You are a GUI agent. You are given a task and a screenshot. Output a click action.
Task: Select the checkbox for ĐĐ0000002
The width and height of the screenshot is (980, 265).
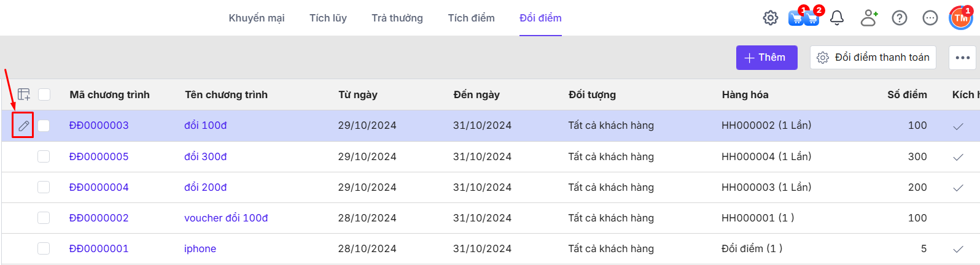[44, 218]
